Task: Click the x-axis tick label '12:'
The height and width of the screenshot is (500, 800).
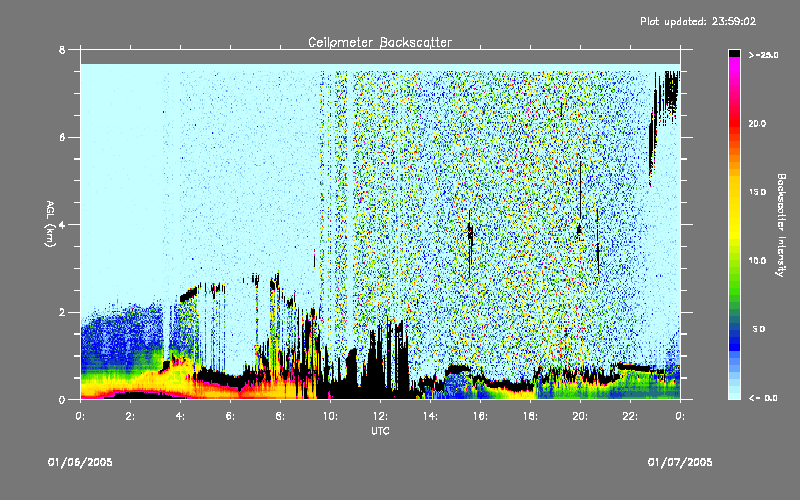Action: [380, 416]
